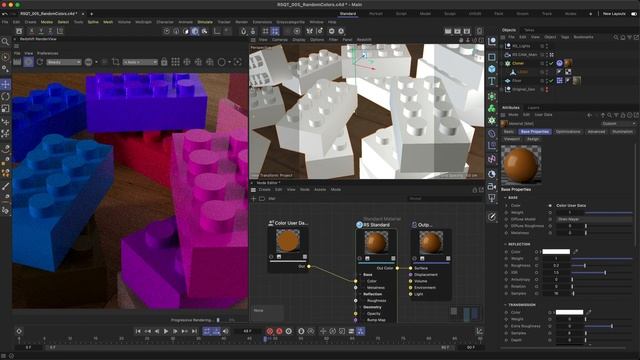Click the RenderView grid overlay icon
Screen dimensions: 640x360
[x=176, y=62]
